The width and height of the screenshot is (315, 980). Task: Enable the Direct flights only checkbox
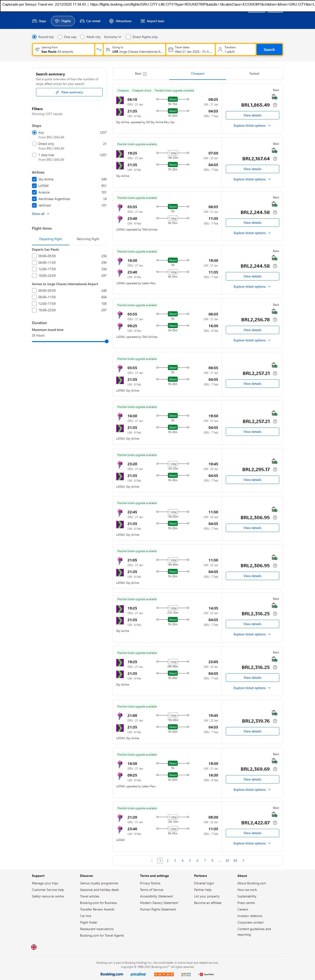point(128,37)
